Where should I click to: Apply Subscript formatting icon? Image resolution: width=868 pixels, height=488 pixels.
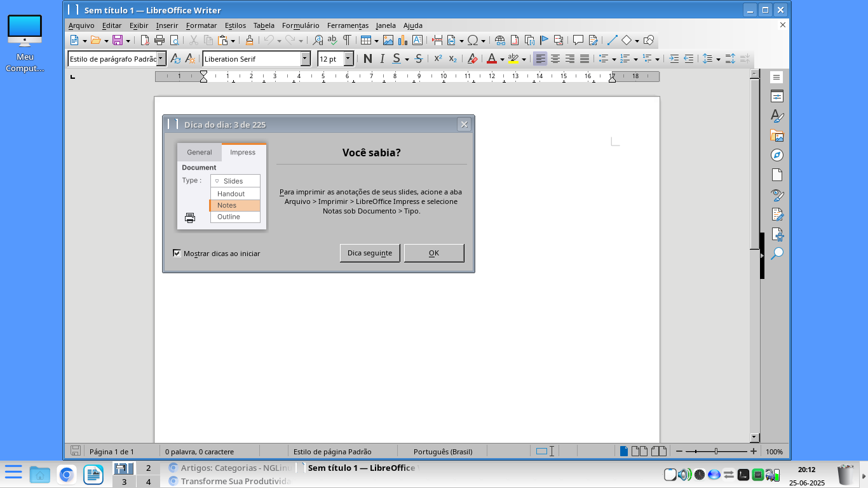point(452,58)
